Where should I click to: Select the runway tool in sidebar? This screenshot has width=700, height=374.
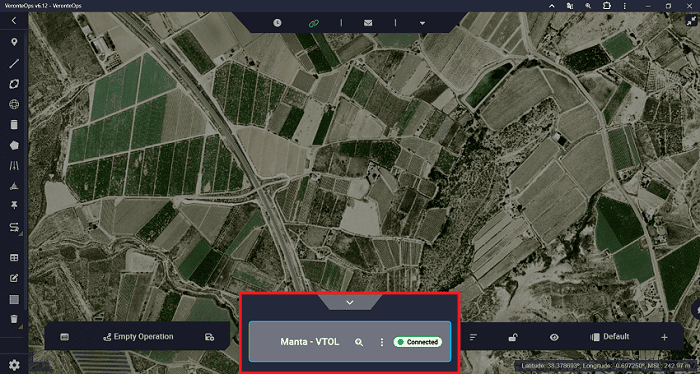[x=14, y=166]
